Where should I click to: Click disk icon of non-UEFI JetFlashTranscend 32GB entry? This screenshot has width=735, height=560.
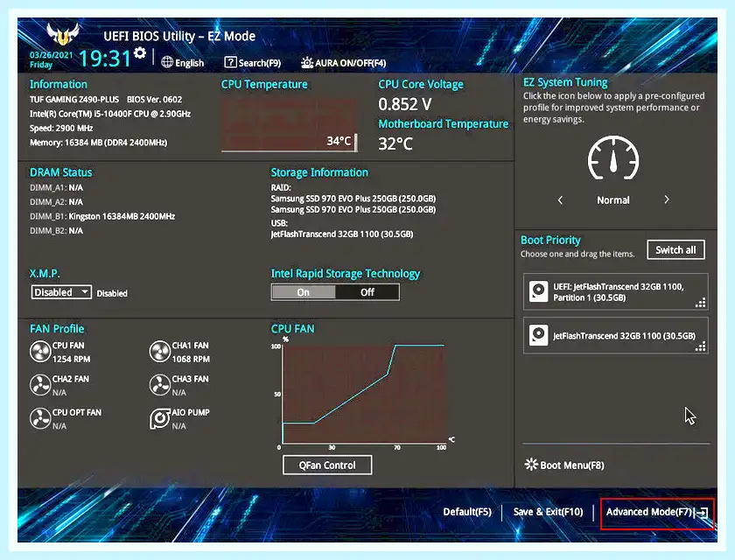click(x=538, y=335)
